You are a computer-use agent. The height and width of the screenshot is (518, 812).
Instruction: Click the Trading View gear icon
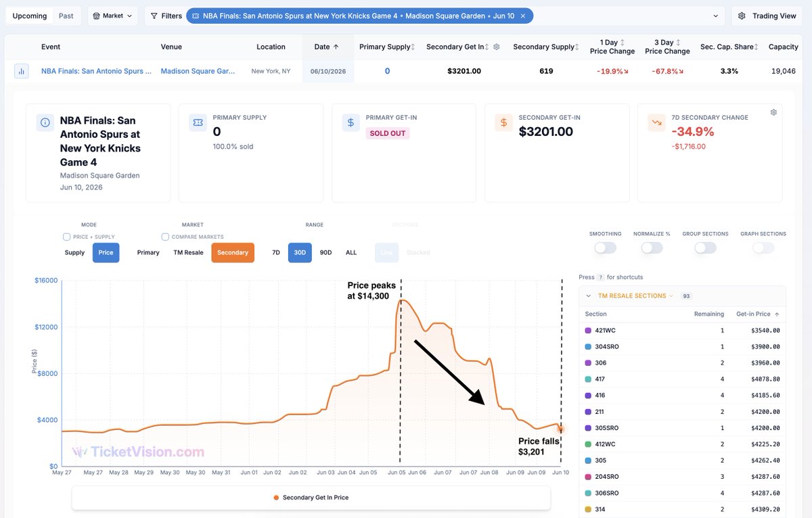(742, 16)
